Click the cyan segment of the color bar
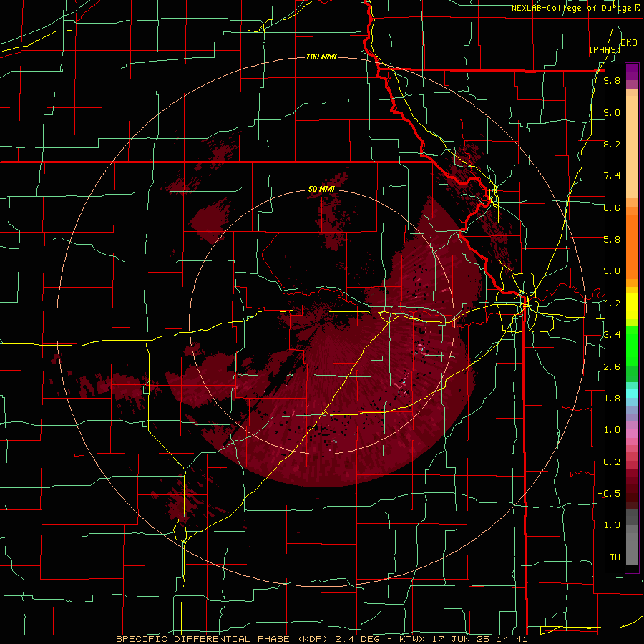The width and height of the screenshot is (644, 644). [632, 394]
